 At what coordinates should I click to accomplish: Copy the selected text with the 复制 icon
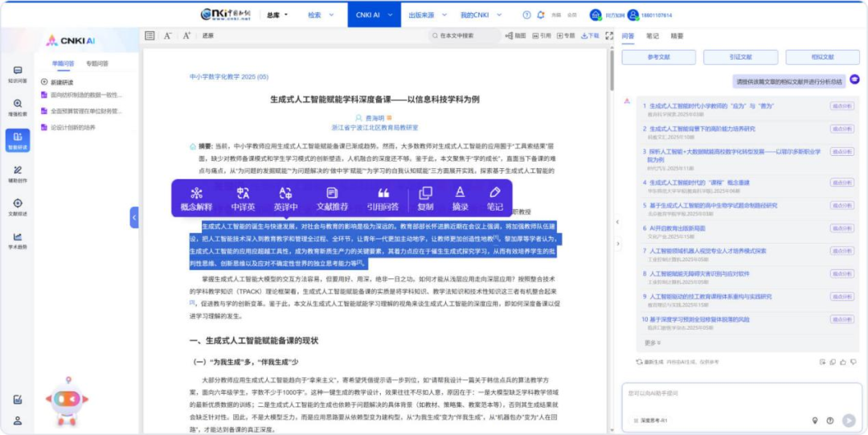(425, 193)
